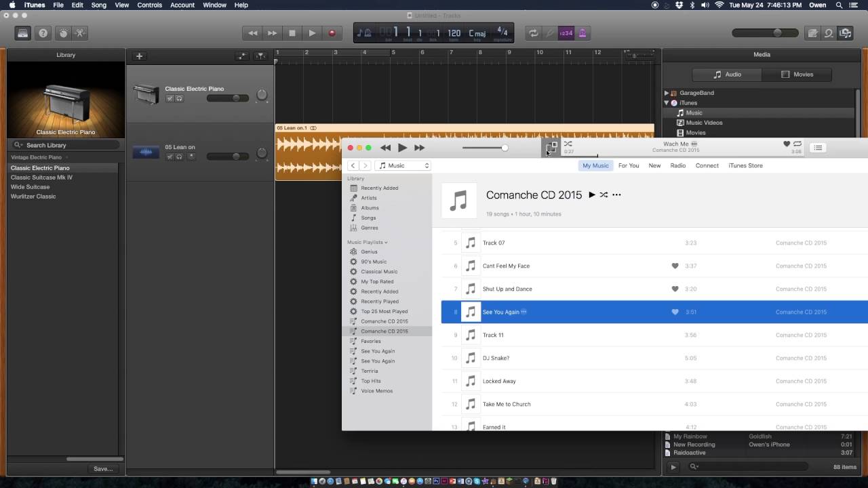Show Smart Controls knob button
The width and height of the screenshot is (868, 488).
coord(63,33)
